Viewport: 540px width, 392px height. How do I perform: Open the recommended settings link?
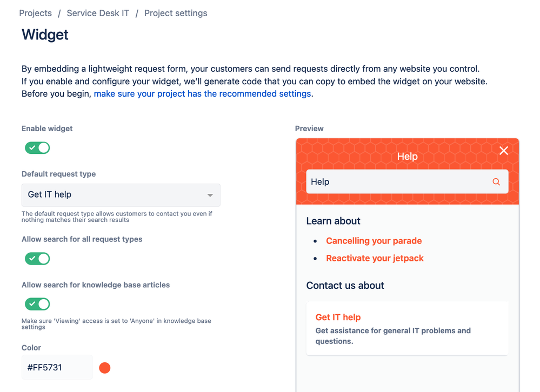point(202,94)
